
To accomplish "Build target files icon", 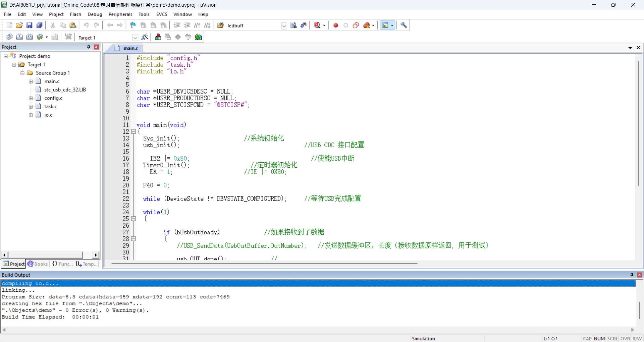I will (x=19, y=37).
